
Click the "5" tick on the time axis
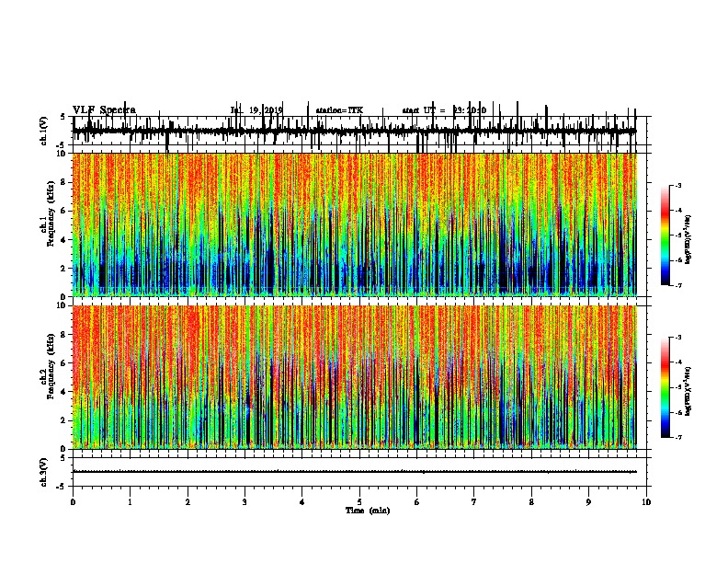click(x=359, y=502)
